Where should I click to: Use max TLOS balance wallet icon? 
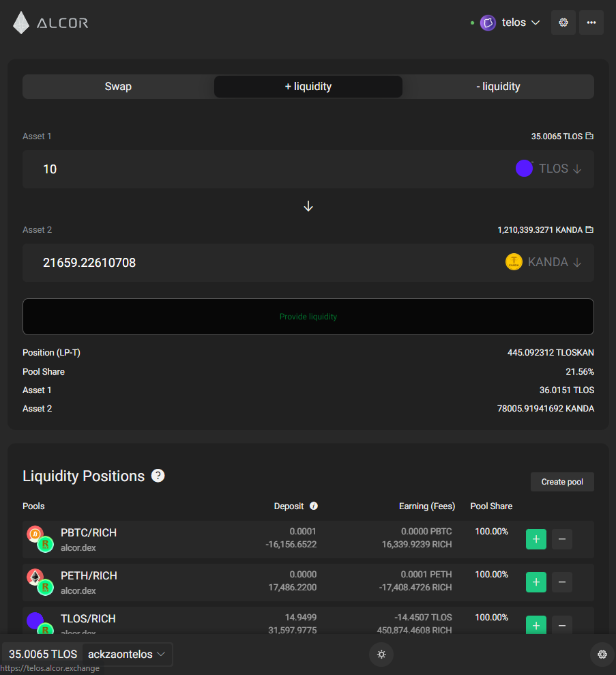click(x=589, y=136)
